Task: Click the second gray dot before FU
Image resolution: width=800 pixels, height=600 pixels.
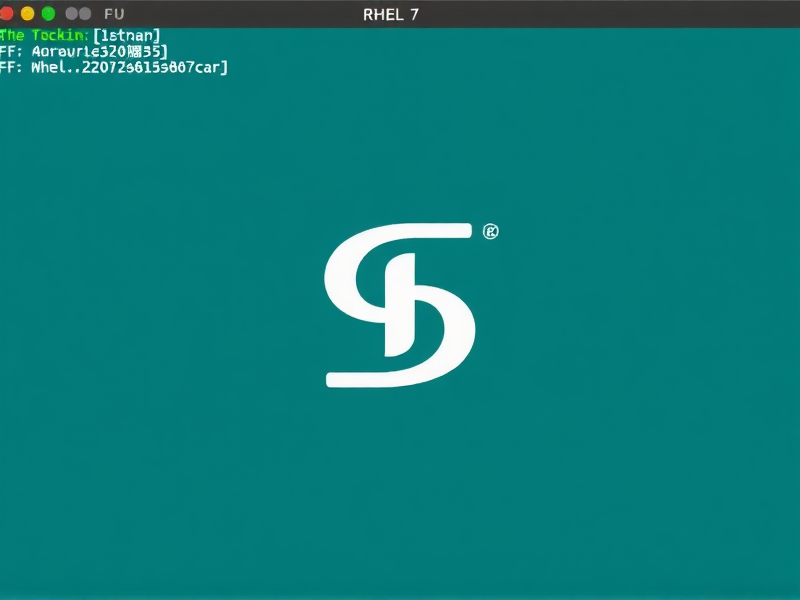Action: [86, 14]
